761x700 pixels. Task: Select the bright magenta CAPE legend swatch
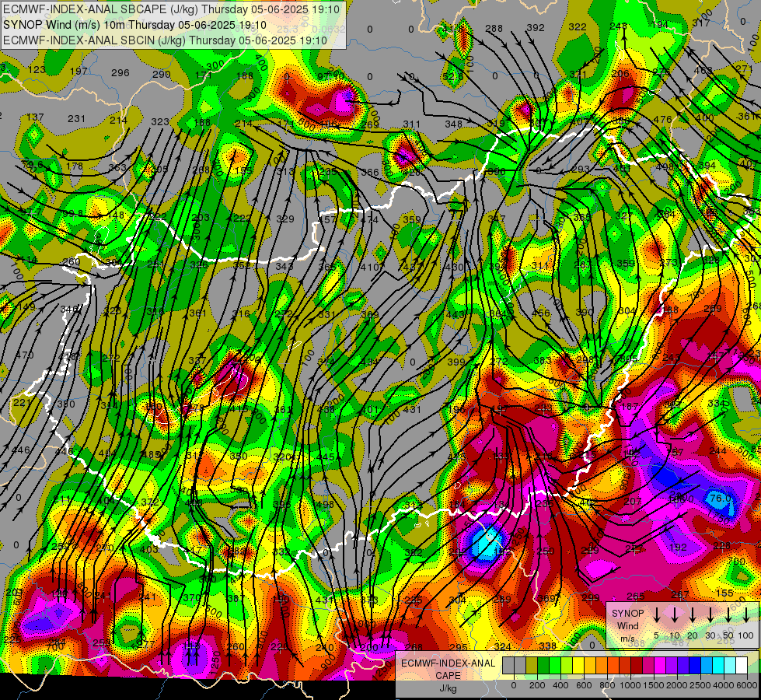[x=660, y=666]
